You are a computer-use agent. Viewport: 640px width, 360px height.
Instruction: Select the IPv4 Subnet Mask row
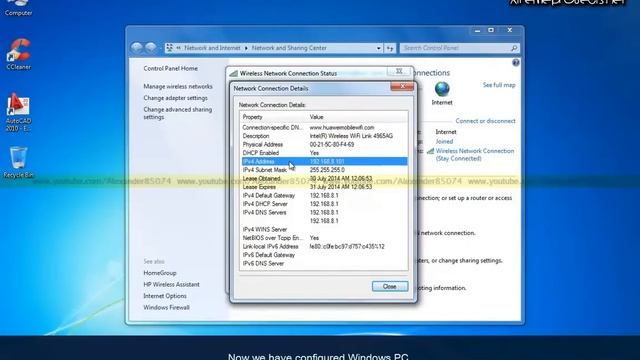324,170
